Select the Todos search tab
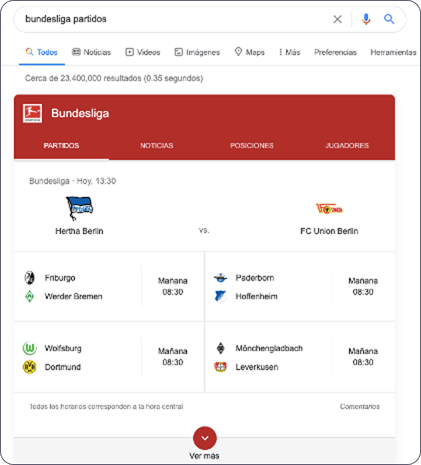 point(42,52)
